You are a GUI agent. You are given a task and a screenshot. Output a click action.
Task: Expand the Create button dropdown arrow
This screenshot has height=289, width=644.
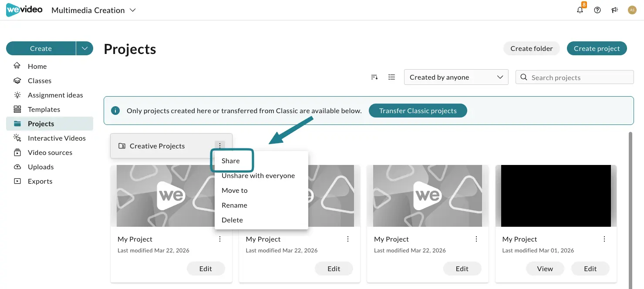(84, 48)
